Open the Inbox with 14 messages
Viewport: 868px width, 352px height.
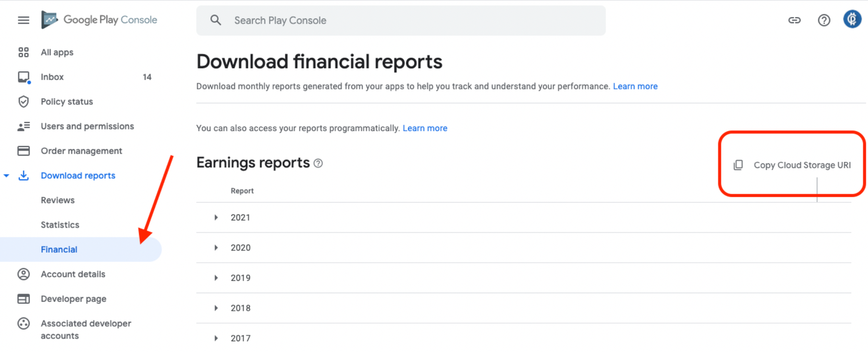point(52,77)
